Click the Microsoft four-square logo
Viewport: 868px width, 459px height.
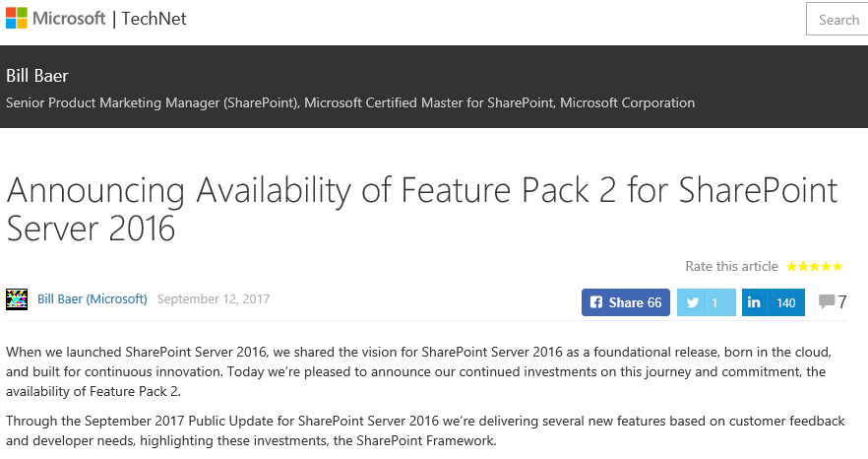click(x=17, y=19)
